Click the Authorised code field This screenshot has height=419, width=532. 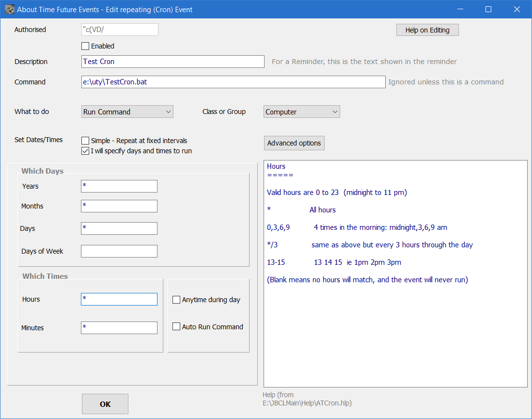pos(119,30)
